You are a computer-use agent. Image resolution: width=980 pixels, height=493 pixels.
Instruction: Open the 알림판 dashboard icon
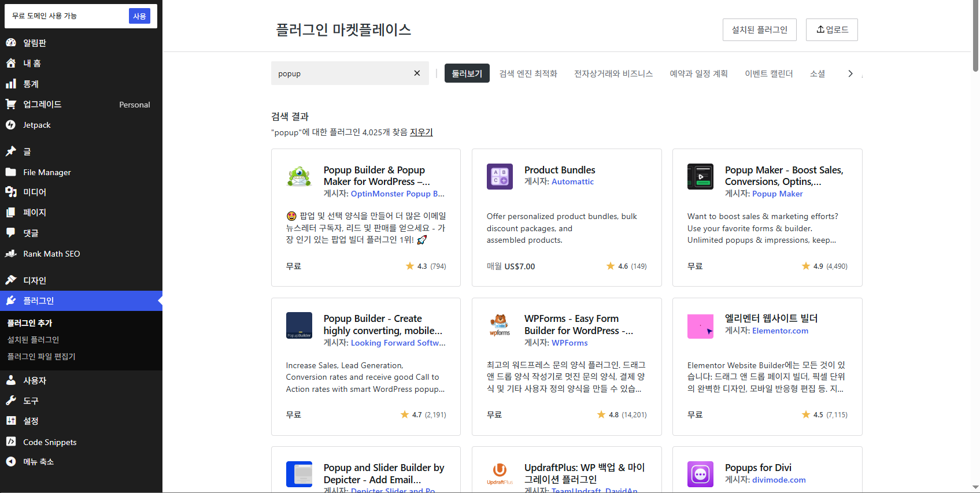pos(11,42)
